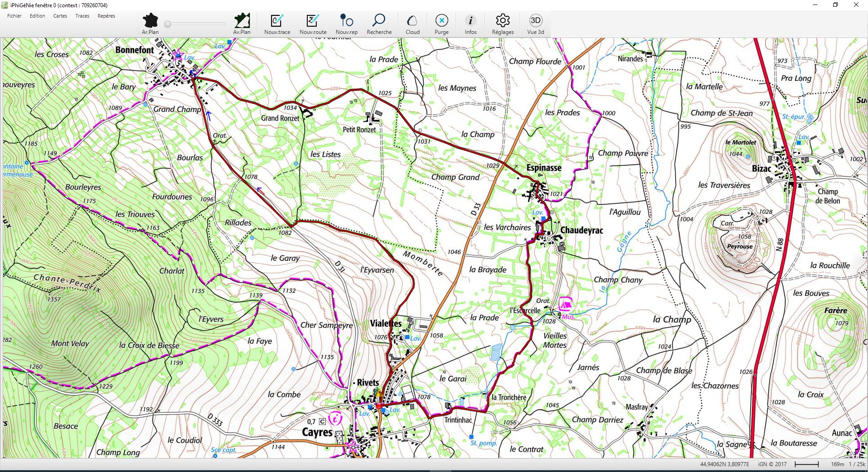Create a new track with Nouv.trace
Screen dimensions: 868x472
[277, 21]
